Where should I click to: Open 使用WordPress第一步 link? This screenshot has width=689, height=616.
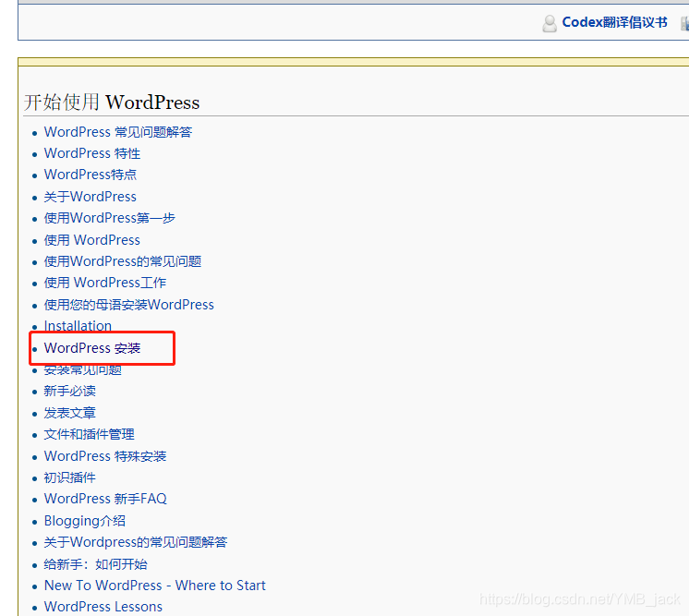click(109, 218)
